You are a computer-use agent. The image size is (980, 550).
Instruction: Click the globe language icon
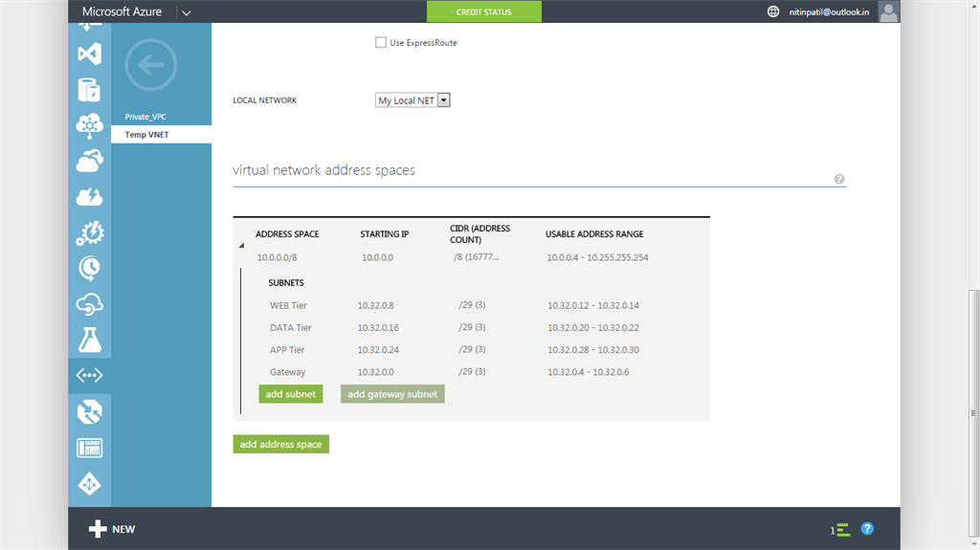tap(773, 11)
